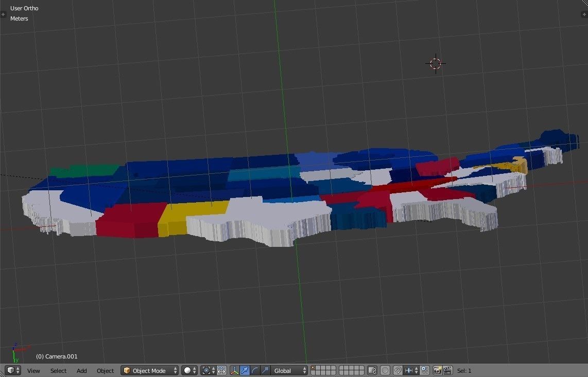588x377 pixels.
Task: Render OpenGL animation with clapperboard icon
Action: [447, 371]
